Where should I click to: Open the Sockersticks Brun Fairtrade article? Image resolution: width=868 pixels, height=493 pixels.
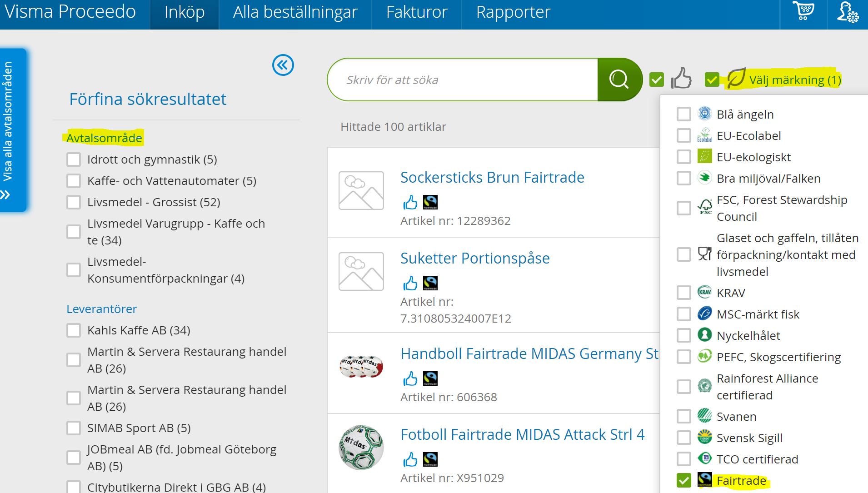click(492, 177)
